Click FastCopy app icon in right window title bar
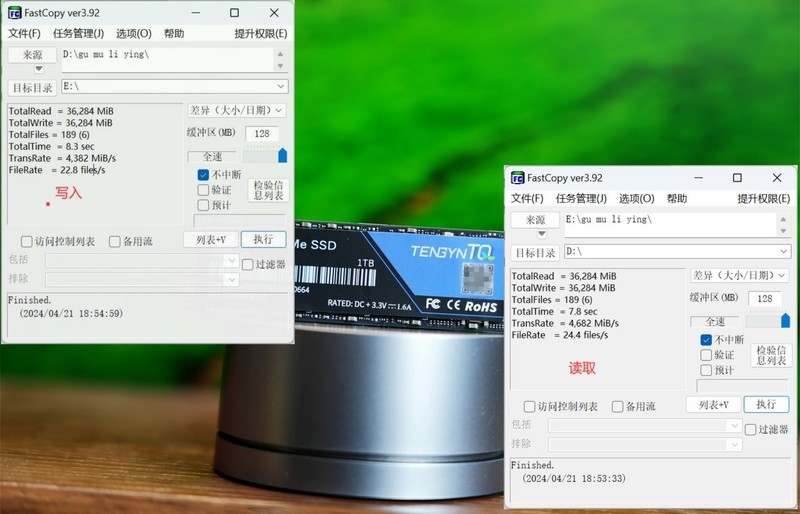This screenshot has width=800, height=514. click(x=517, y=178)
